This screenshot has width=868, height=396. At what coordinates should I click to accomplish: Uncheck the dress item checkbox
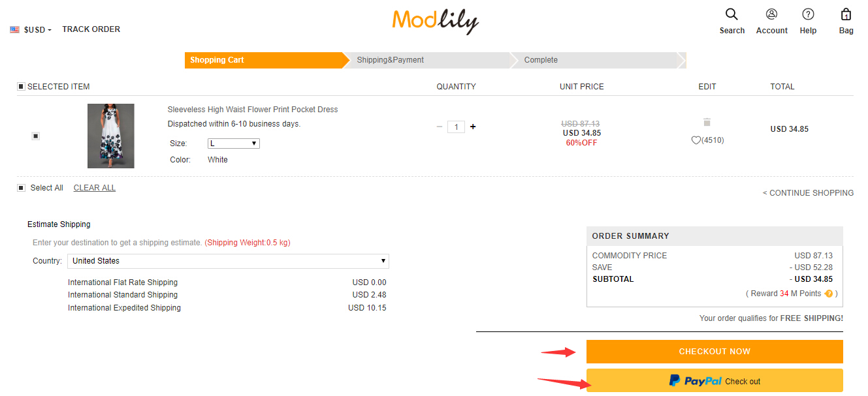(36, 136)
